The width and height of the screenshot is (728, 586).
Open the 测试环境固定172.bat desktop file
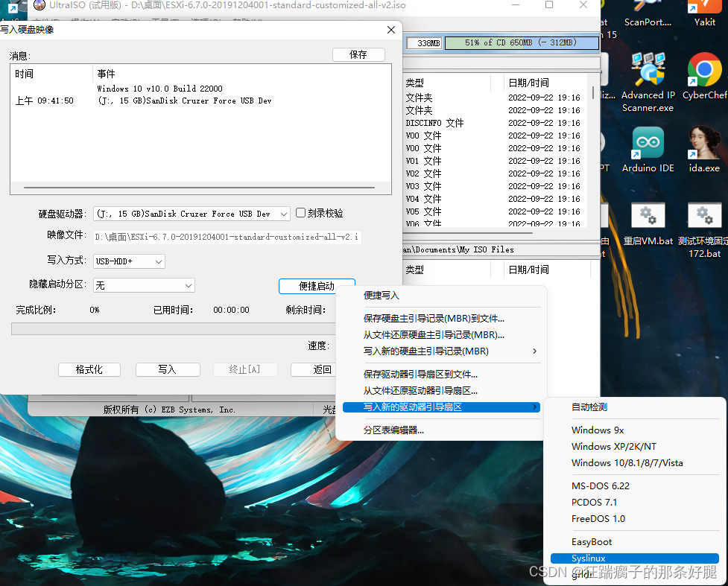point(704,231)
